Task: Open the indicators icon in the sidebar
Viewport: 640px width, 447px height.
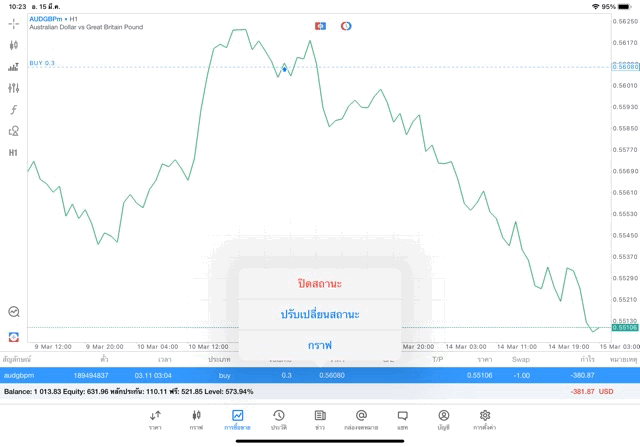Action: pos(14,67)
